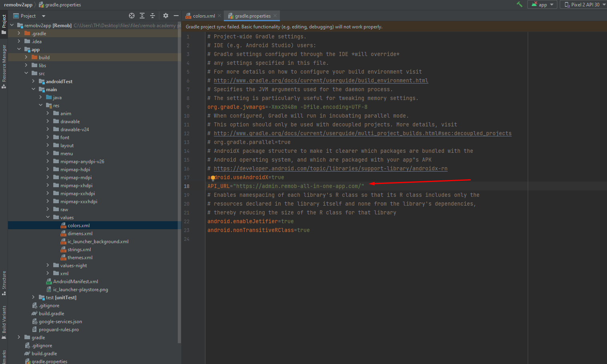Open the Resource Manager side tab
607x364 pixels.
point(4,66)
